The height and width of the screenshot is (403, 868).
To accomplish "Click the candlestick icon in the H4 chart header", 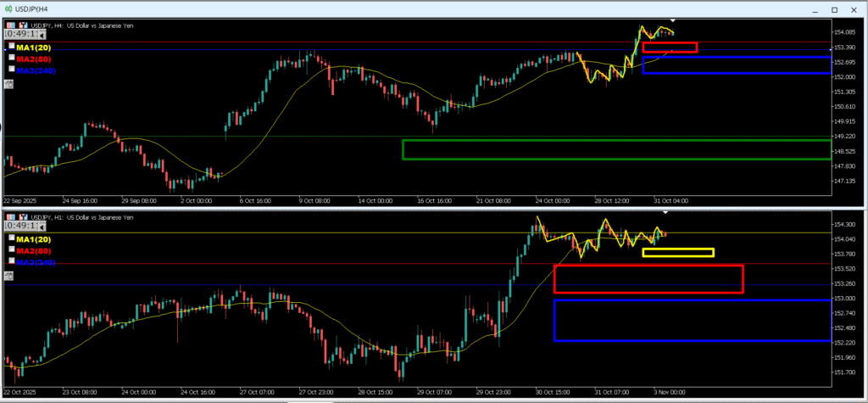I will coord(22,25).
